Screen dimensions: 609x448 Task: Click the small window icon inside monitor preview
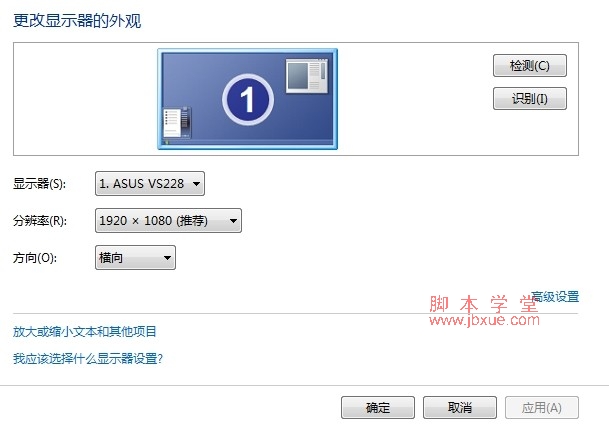pos(307,76)
